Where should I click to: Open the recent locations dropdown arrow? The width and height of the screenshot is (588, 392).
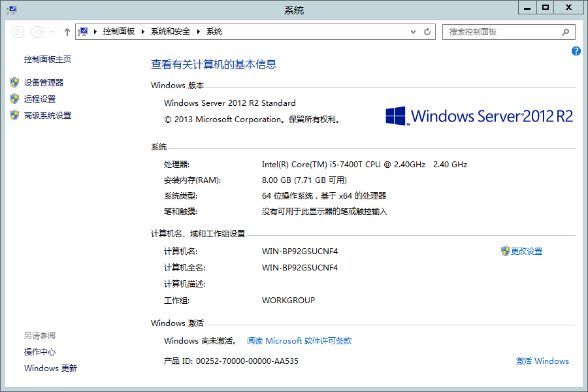click(52, 32)
